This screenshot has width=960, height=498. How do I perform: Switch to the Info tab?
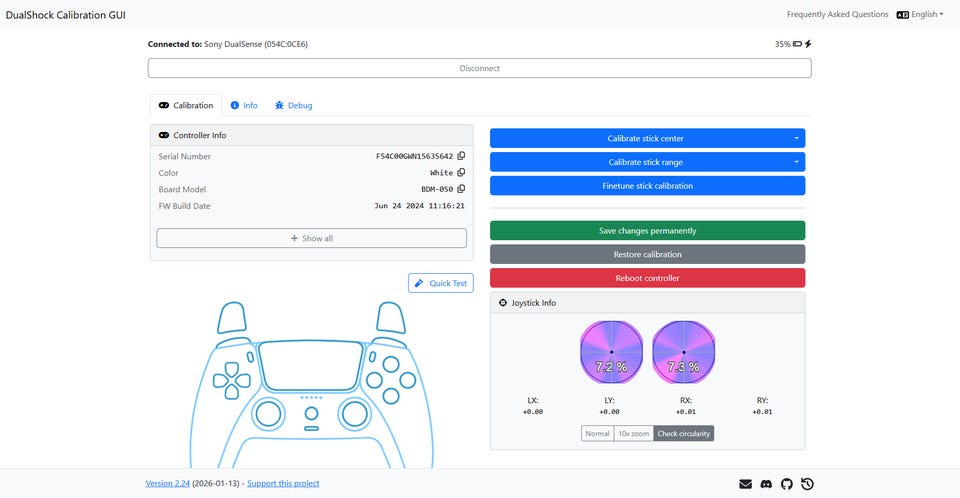[x=244, y=105]
